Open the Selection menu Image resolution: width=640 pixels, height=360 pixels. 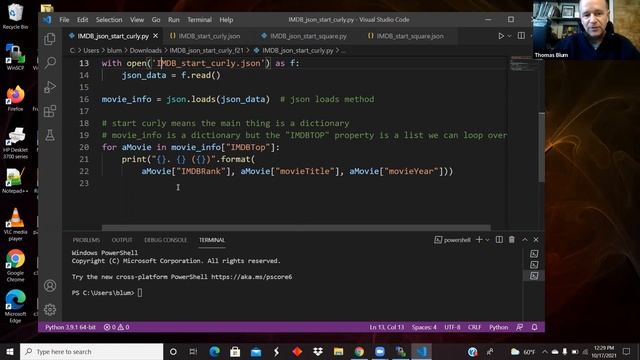[109, 20]
